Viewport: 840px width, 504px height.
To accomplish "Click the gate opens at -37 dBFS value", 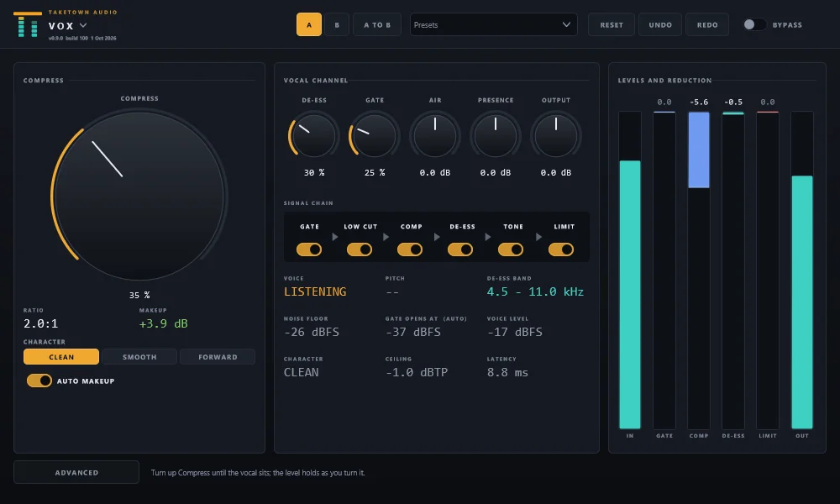I will click(413, 332).
